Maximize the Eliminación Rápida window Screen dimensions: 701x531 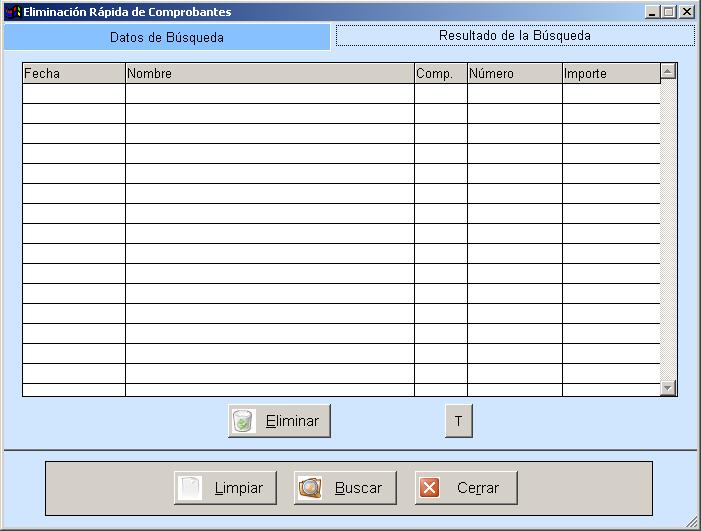pos(669,12)
